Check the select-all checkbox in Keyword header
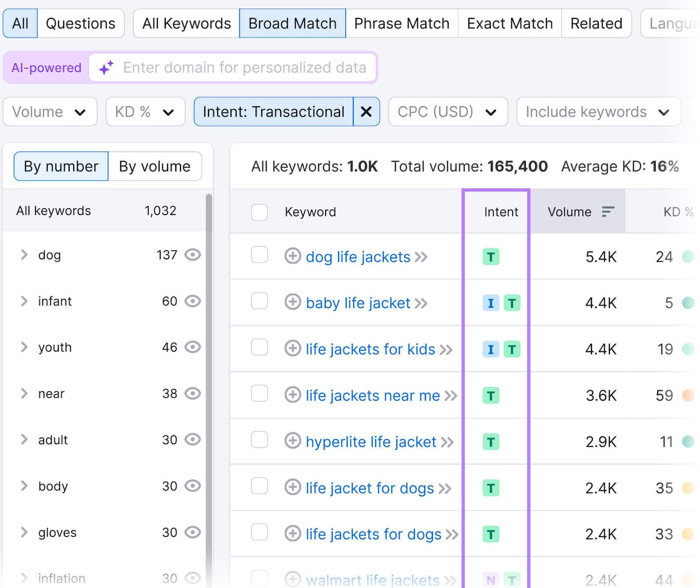Viewport: 700px width, 588px height. click(x=259, y=212)
